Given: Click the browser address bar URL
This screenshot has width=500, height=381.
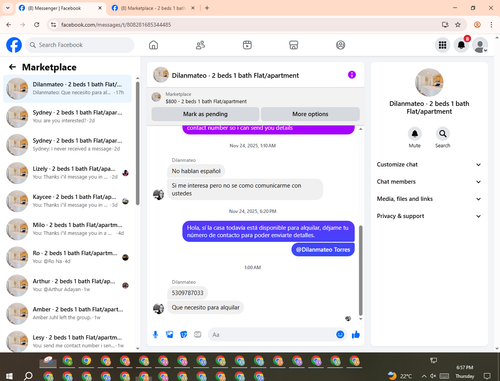Looking at the screenshot, I should point(116,25).
